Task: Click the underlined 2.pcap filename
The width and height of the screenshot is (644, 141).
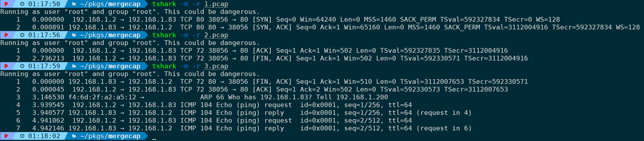Action: coord(216,35)
